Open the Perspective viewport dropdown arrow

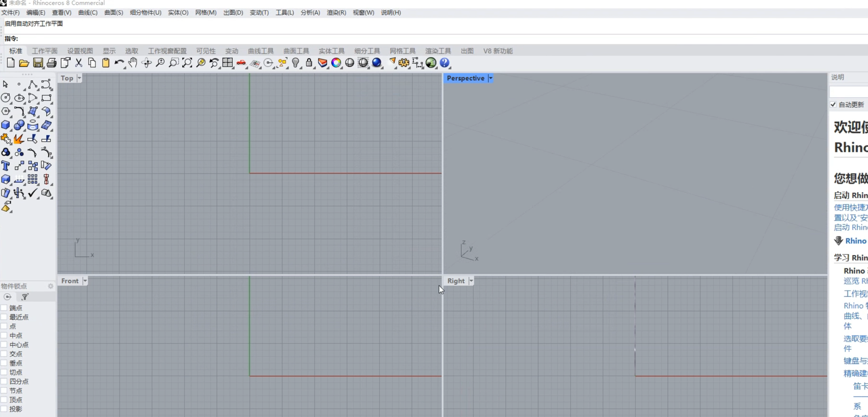pyautogui.click(x=491, y=78)
